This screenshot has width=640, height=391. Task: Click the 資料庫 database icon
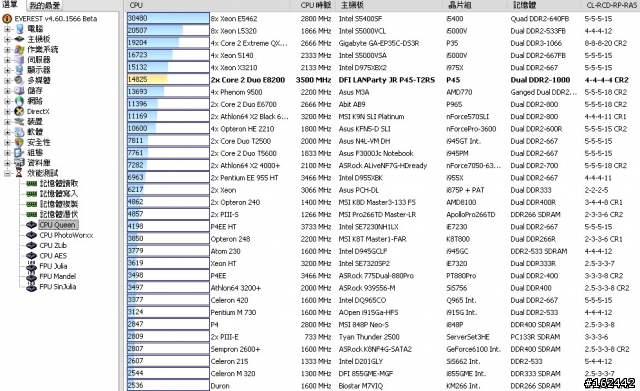[x=19, y=163]
